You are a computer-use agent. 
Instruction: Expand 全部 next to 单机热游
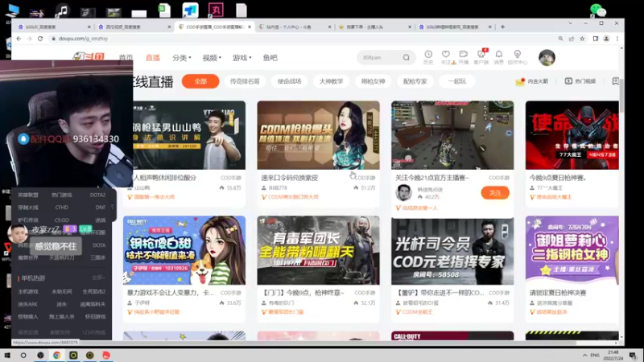[x=98, y=278]
